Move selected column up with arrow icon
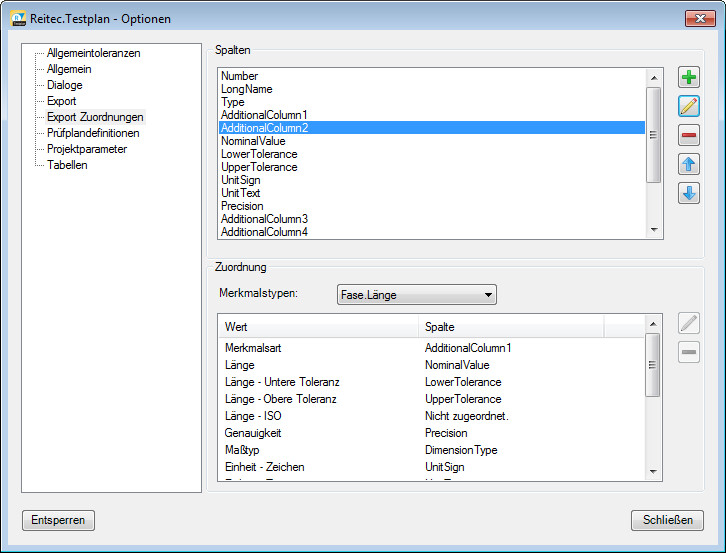This screenshot has height=553, width=726. (x=689, y=165)
